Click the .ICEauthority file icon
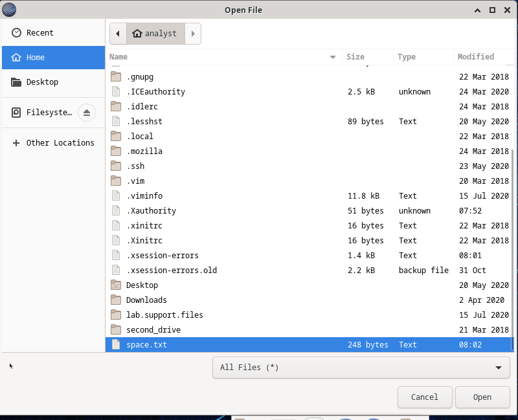Image resolution: width=518 pixels, height=420 pixels. [116, 91]
